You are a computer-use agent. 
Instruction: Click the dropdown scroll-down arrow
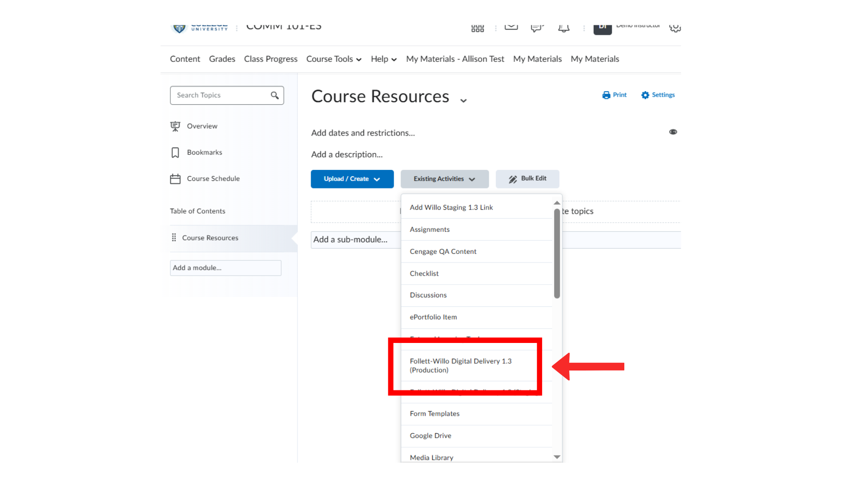(557, 457)
